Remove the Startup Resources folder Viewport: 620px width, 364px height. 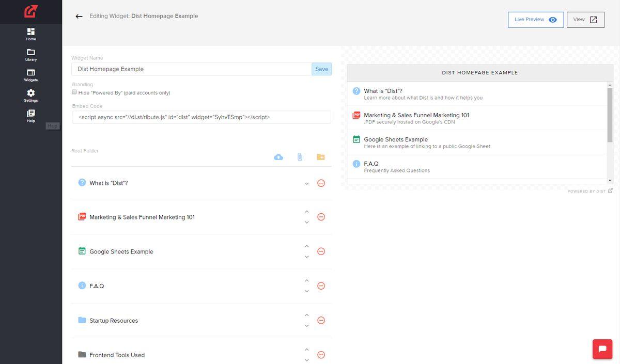[x=321, y=320]
